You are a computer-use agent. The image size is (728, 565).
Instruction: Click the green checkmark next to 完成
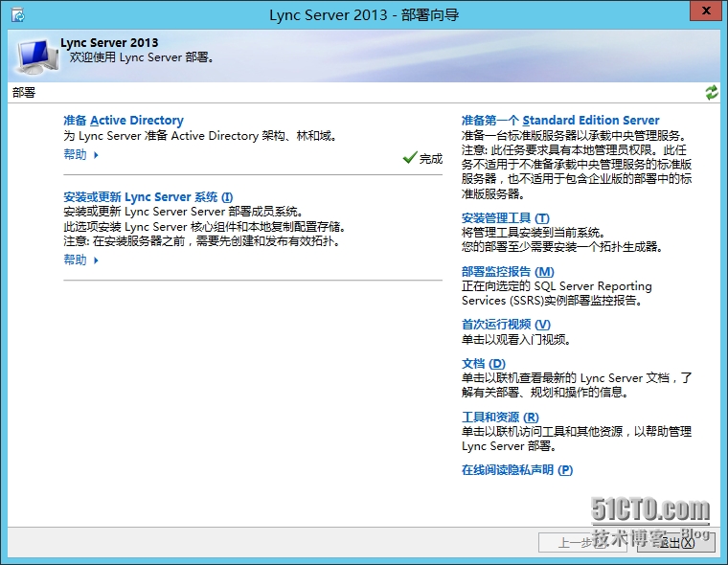coord(410,158)
